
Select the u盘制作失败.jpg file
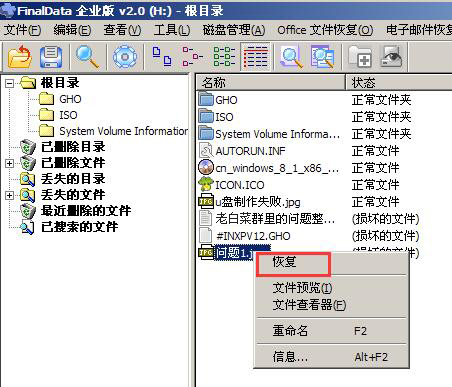click(x=258, y=202)
